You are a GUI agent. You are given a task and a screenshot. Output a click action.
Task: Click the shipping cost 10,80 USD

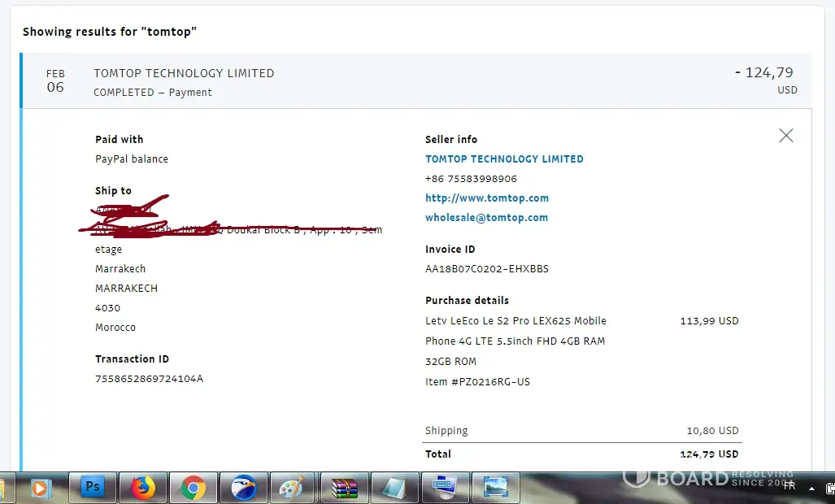(712, 431)
